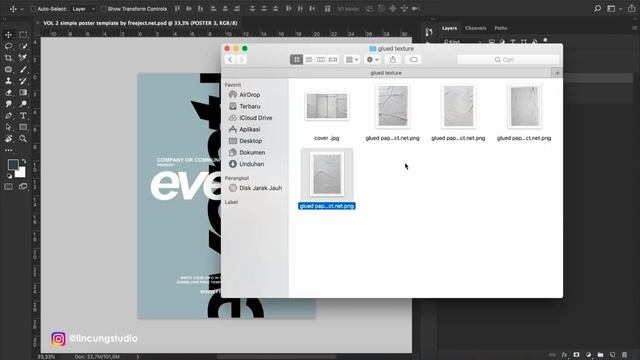The image size is (640, 360).
Task: Select the Path Selection tool
Action: 8,127
